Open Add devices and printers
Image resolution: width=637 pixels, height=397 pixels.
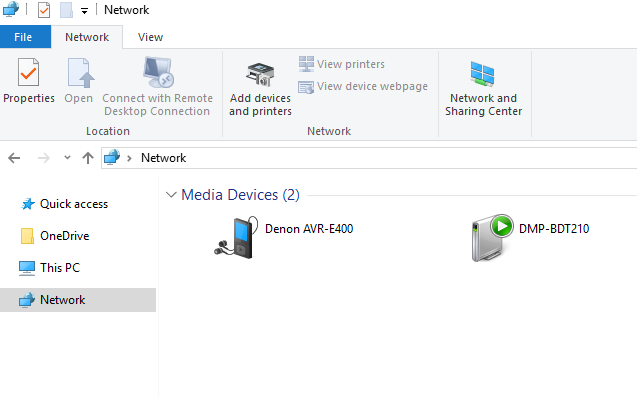click(x=260, y=89)
